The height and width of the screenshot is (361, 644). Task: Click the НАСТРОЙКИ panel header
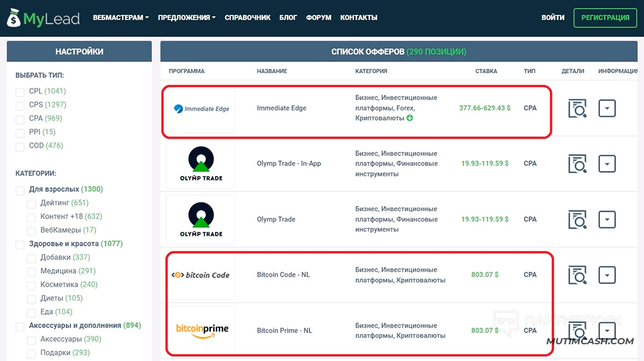[x=79, y=51]
